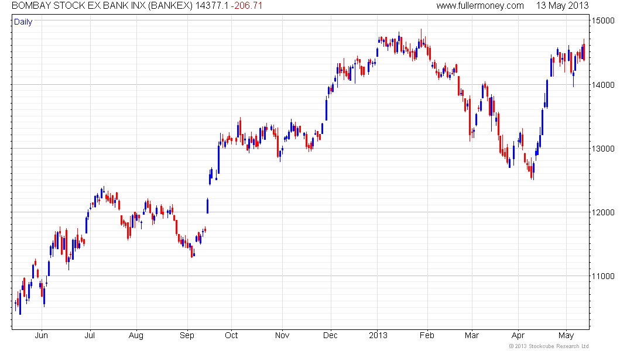Click the '2013' x-axis label

click(378, 335)
